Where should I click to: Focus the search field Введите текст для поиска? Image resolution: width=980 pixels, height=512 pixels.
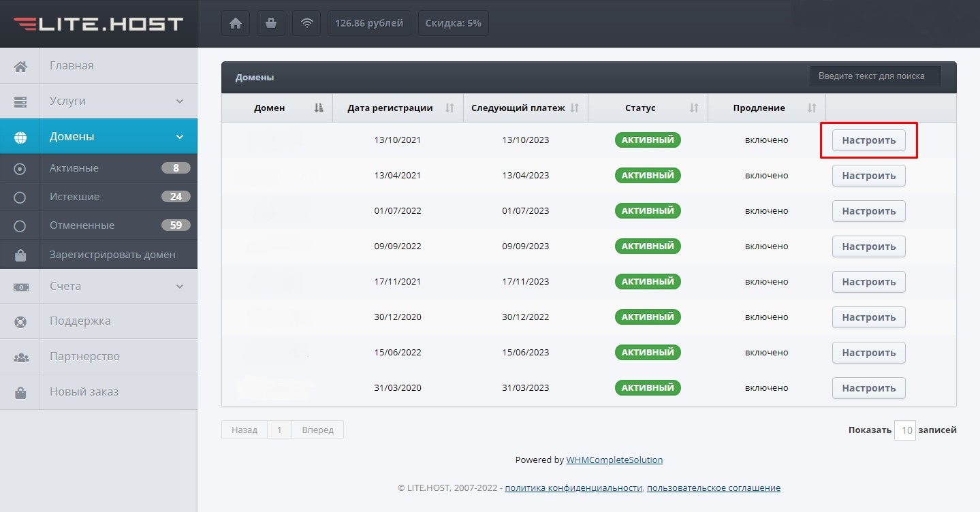click(x=875, y=76)
